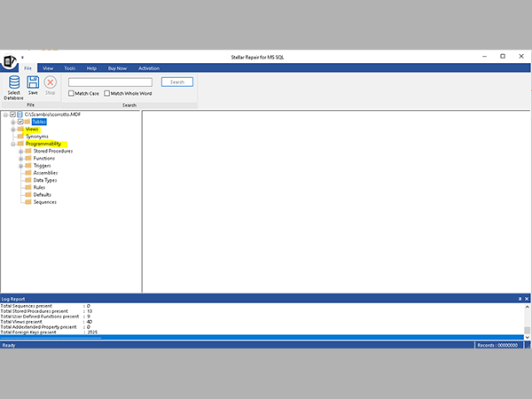Click the Data Types folder icon
Viewport: 532px width, 399px height.
28,180
